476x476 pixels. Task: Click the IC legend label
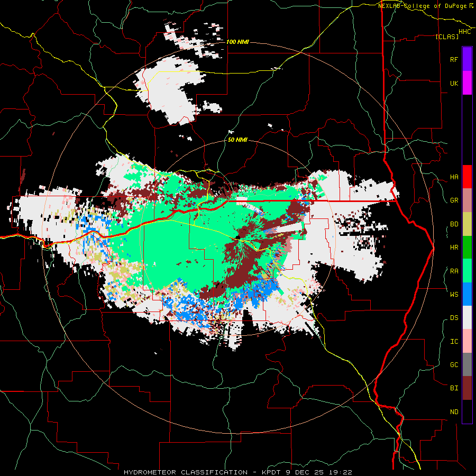pos(454,342)
